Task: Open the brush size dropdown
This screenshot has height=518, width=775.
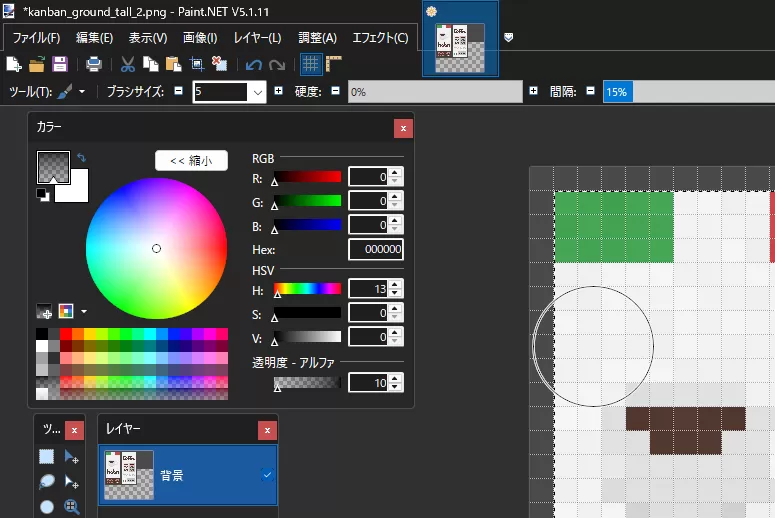Action: (x=258, y=92)
